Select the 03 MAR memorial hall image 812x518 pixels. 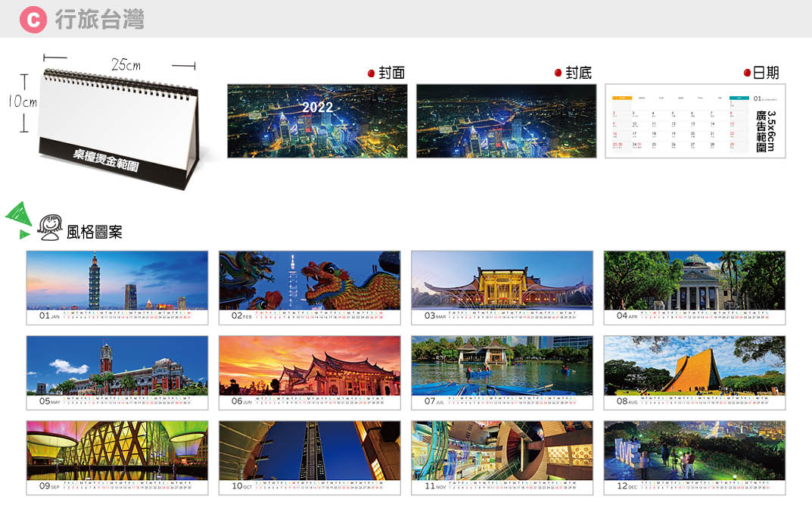[502, 280]
